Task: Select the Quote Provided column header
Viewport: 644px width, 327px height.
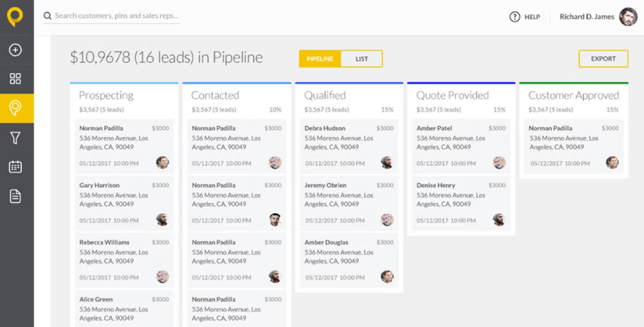Action: click(x=453, y=95)
